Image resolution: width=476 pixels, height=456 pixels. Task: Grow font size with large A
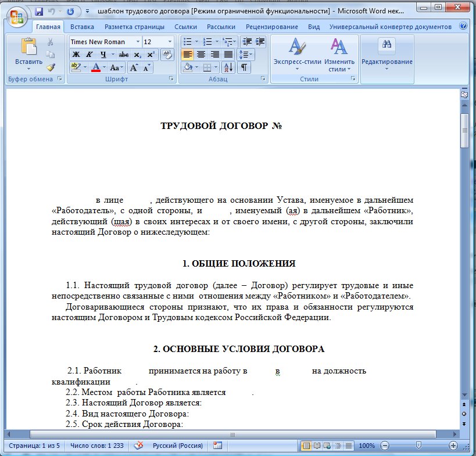click(x=134, y=67)
